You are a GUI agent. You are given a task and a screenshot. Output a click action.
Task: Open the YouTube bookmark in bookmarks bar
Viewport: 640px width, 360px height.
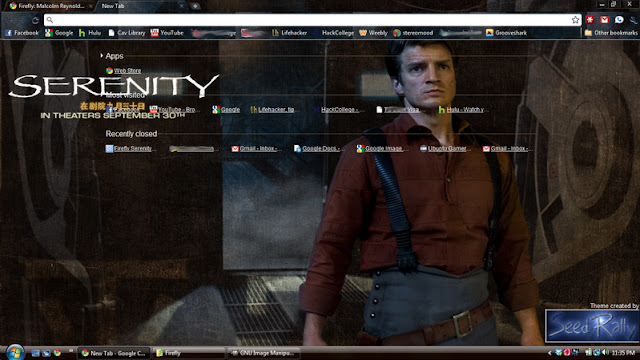(167, 33)
